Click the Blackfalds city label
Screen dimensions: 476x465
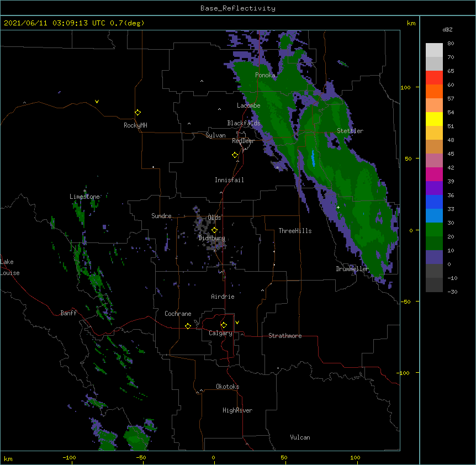[x=244, y=123]
